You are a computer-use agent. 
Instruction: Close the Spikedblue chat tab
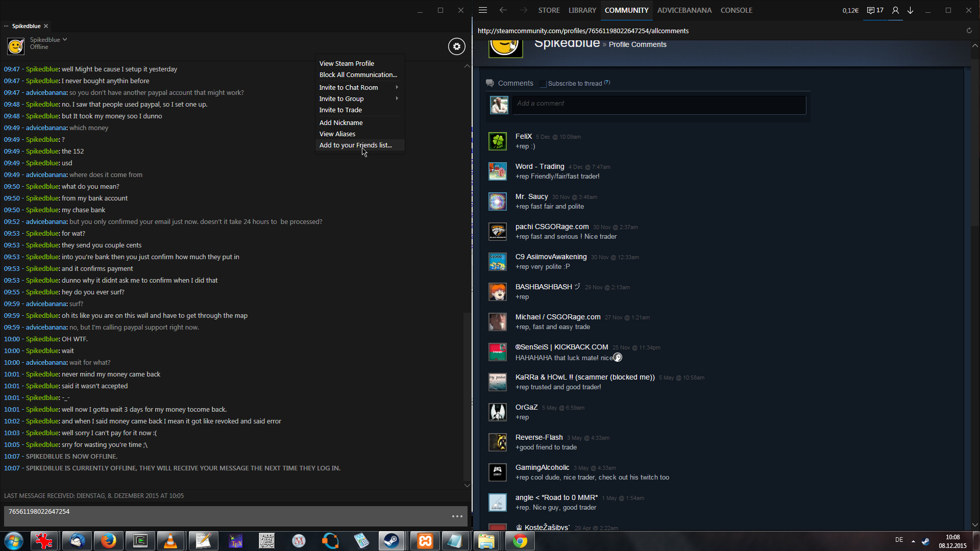coord(46,26)
